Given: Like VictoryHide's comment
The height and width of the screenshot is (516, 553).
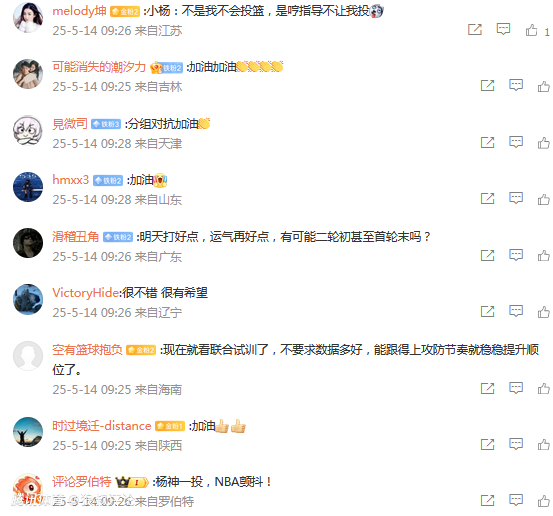Looking at the screenshot, I should tap(543, 312).
